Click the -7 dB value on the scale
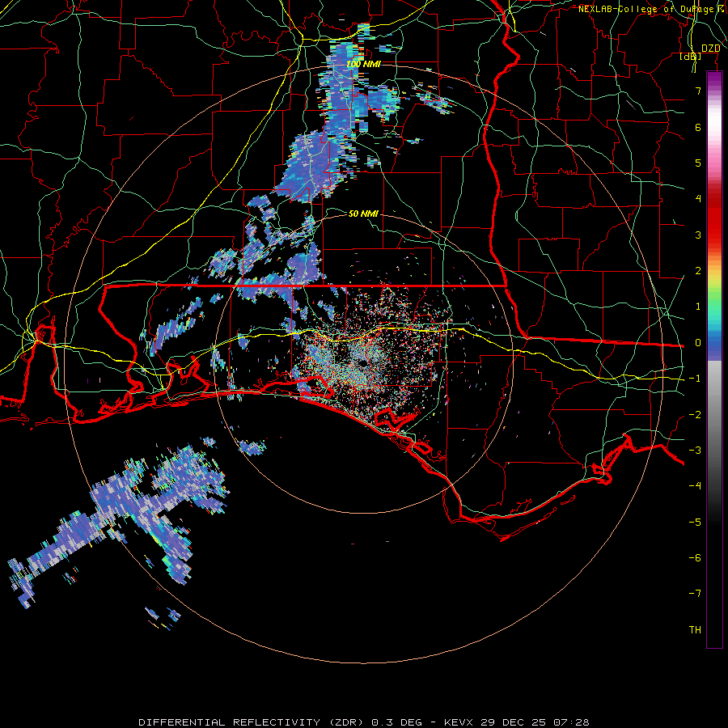The width and height of the screenshot is (728, 728). tap(695, 594)
